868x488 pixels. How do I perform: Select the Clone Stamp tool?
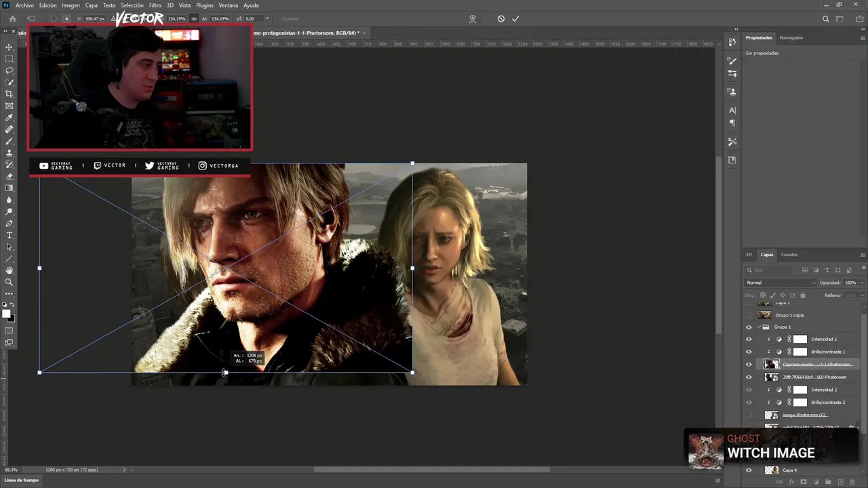click(x=9, y=153)
